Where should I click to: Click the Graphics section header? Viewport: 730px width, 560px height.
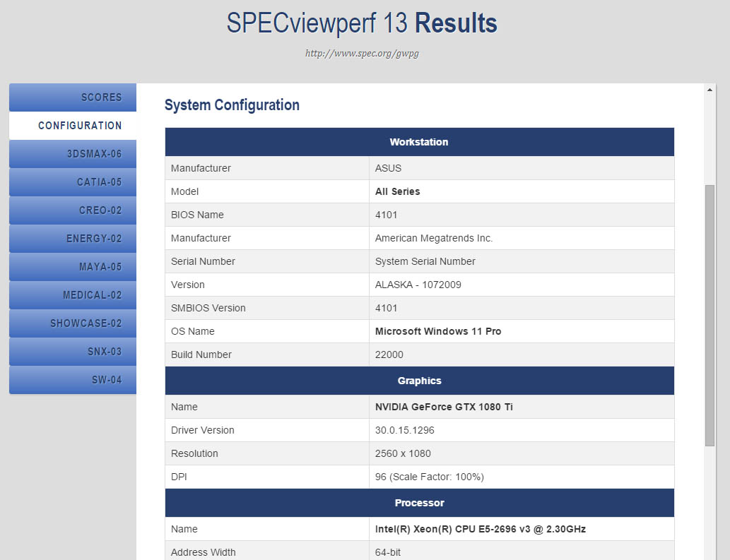tap(420, 381)
